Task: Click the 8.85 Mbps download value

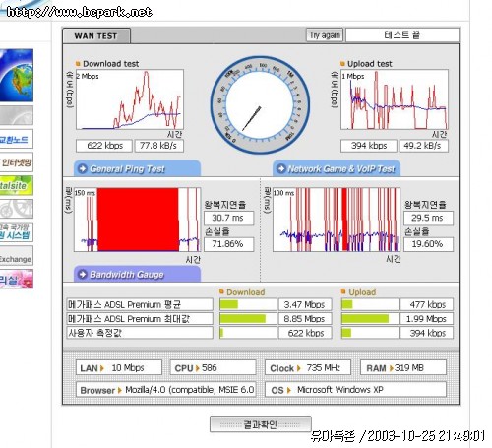Action: pyautogui.click(x=305, y=319)
